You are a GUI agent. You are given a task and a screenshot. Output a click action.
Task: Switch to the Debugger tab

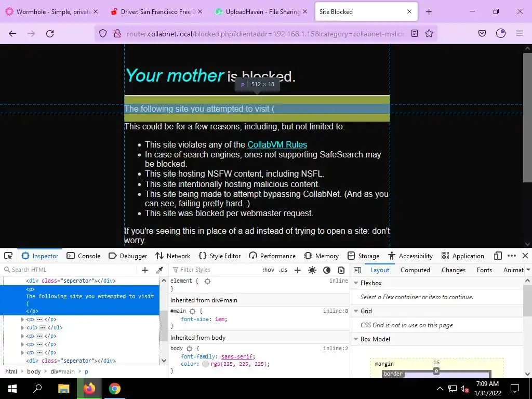pos(128,256)
